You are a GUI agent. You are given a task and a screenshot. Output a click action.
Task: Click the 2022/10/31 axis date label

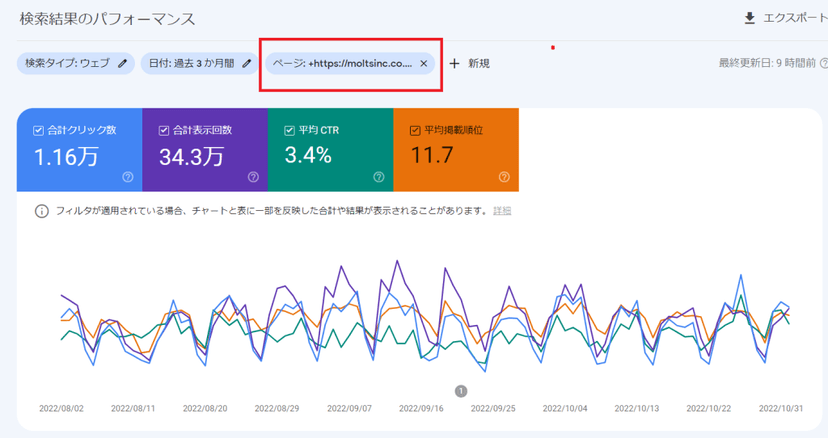click(x=781, y=408)
